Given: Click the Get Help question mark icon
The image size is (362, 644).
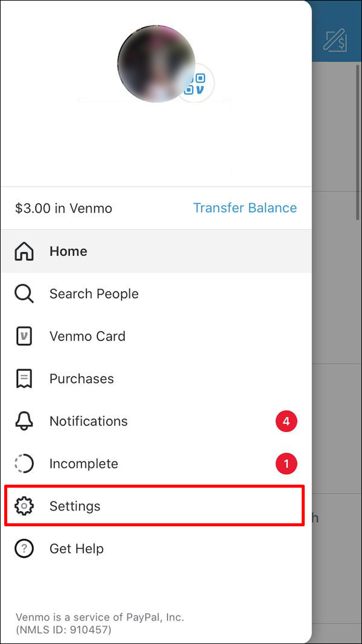Looking at the screenshot, I should 24,549.
